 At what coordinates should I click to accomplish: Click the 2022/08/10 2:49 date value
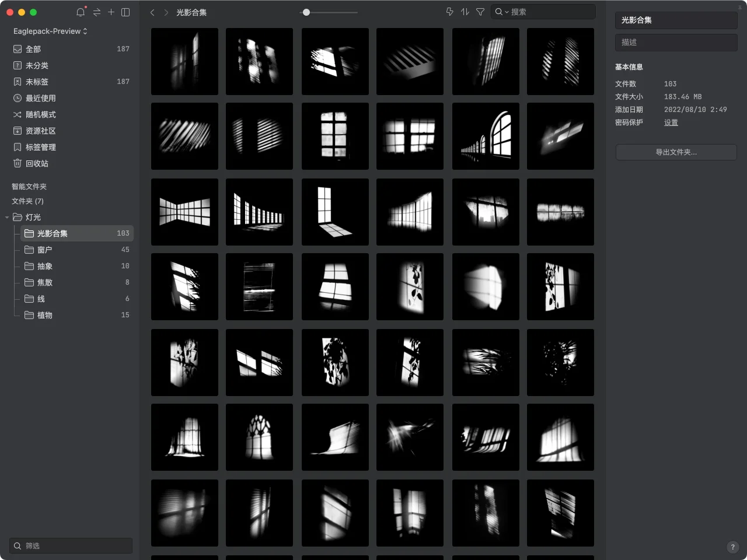(696, 110)
